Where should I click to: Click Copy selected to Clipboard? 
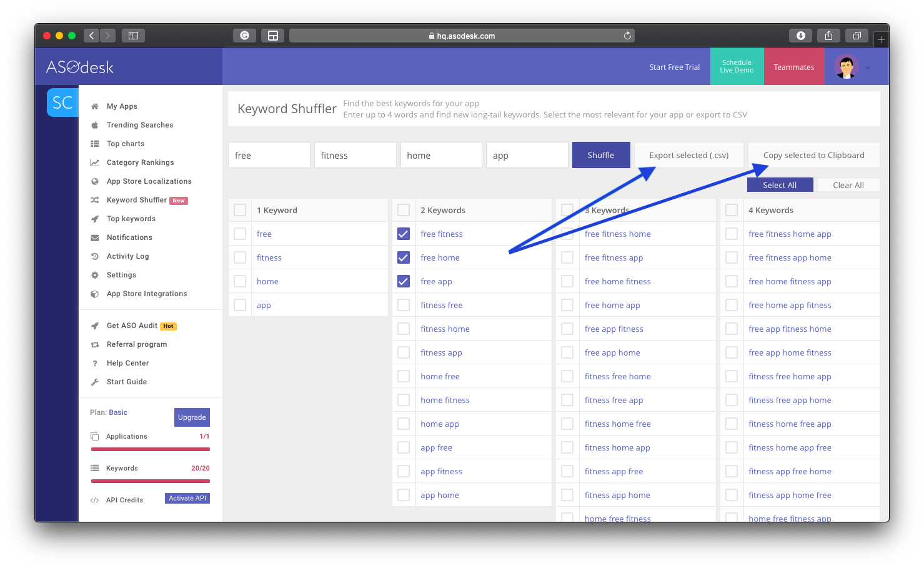click(814, 155)
